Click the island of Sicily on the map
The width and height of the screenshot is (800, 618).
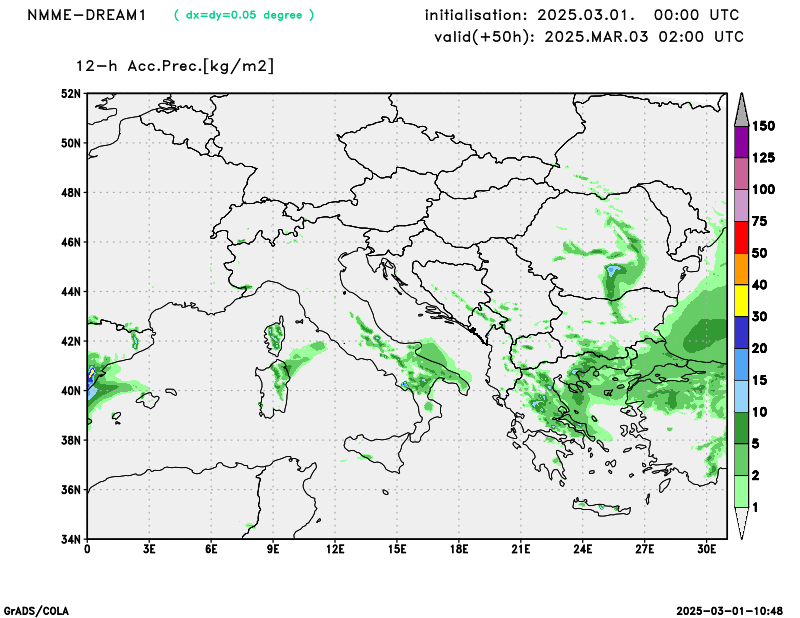(379, 451)
